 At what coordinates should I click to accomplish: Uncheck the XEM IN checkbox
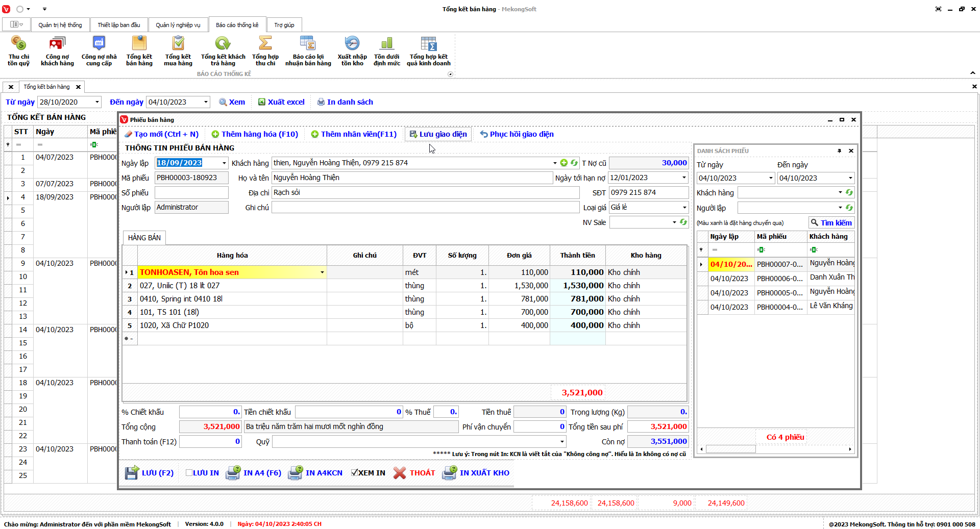pos(354,473)
